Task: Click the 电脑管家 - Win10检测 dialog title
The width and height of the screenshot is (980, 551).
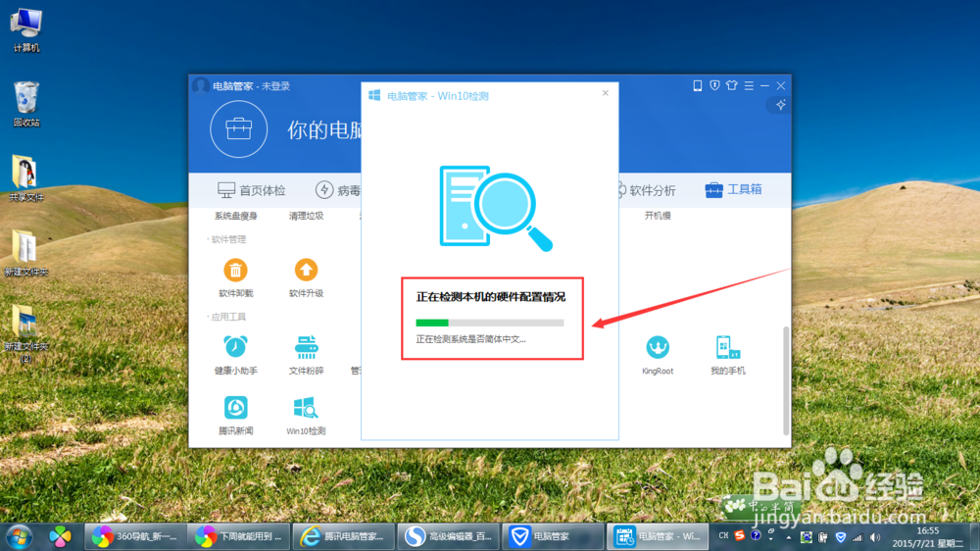Action: pos(437,96)
